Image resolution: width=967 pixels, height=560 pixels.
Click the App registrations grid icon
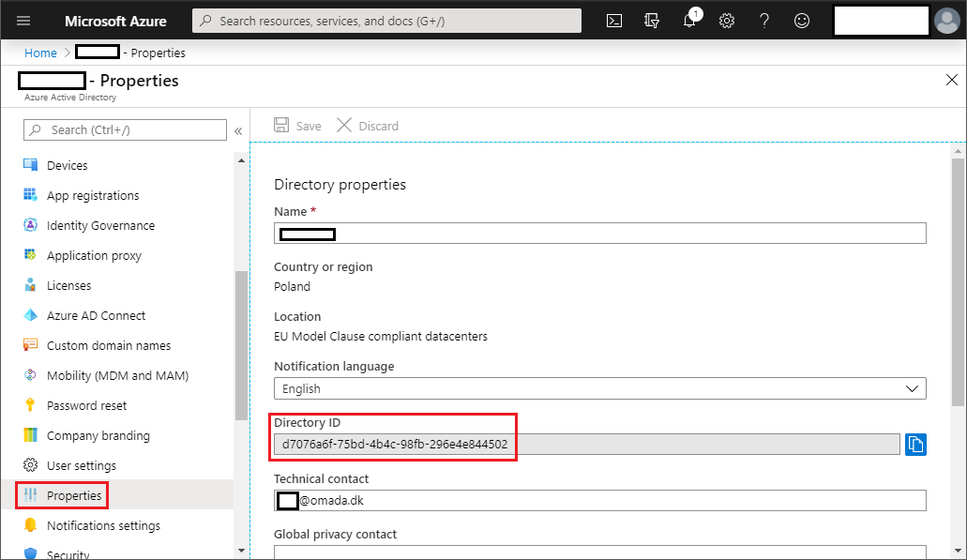click(30, 195)
